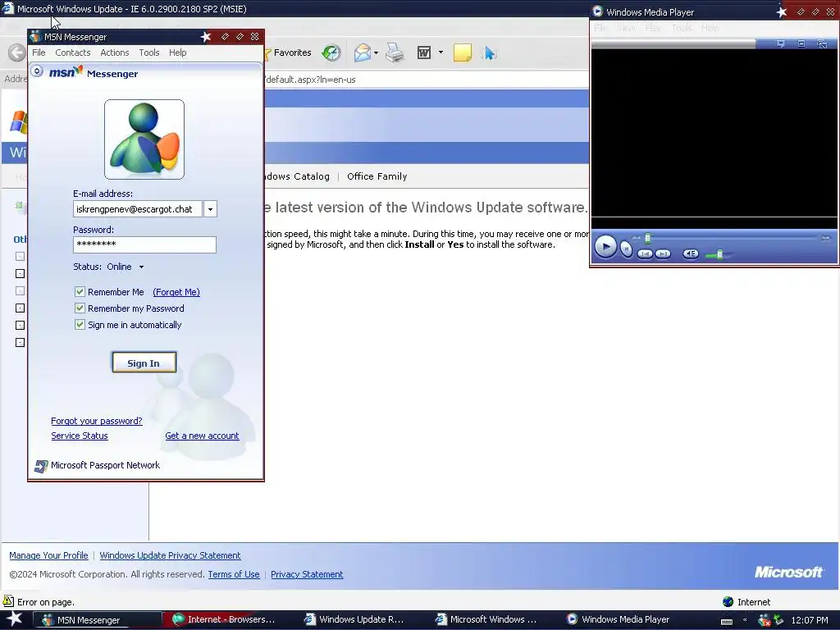Click the leftmost view icon above Media Player video
This screenshot has height=630, width=840.
[x=781, y=43]
